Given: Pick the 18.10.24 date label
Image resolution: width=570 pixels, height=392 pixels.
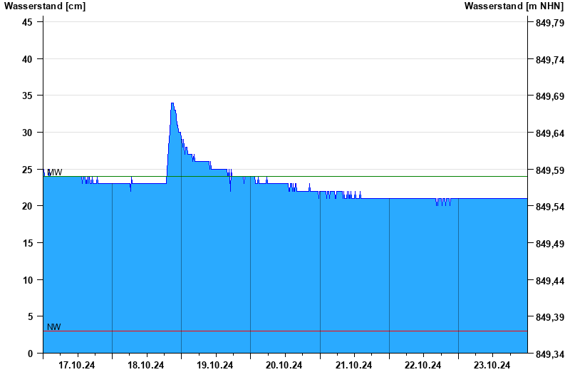Looking at the screenshot, I should pyautogui.click(x=146, y=365).
